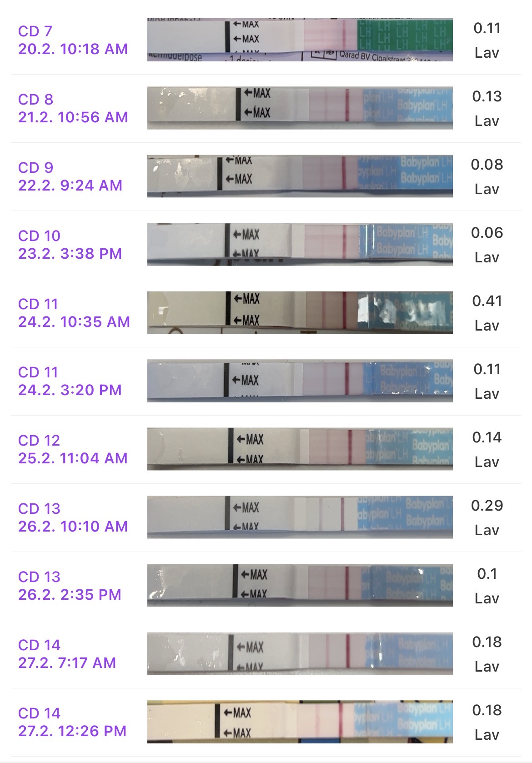Open the CD 9 test strip photo
Image resolution: width=532 pixels, height=763 pixels.
click(x=300, y=176)
